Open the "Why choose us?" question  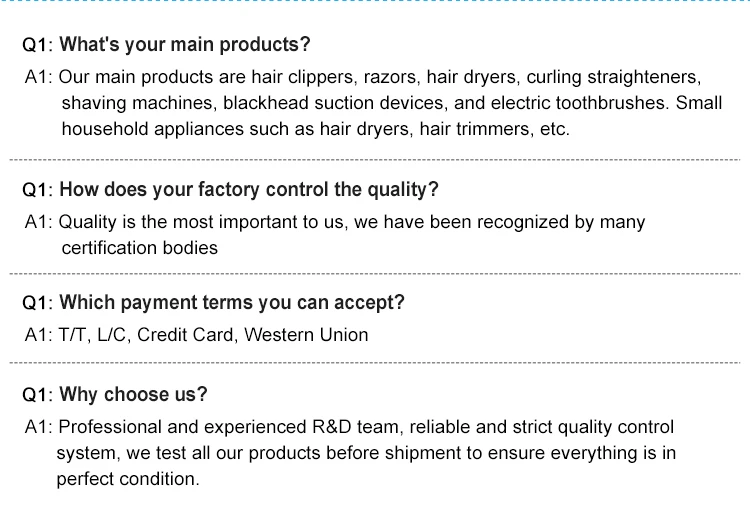point(134,395)
